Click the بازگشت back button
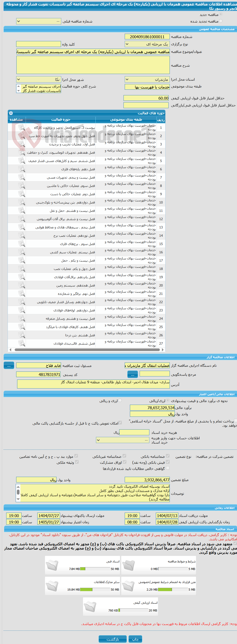237x644 pixels. pyautogui.click(x=113, y=639)
